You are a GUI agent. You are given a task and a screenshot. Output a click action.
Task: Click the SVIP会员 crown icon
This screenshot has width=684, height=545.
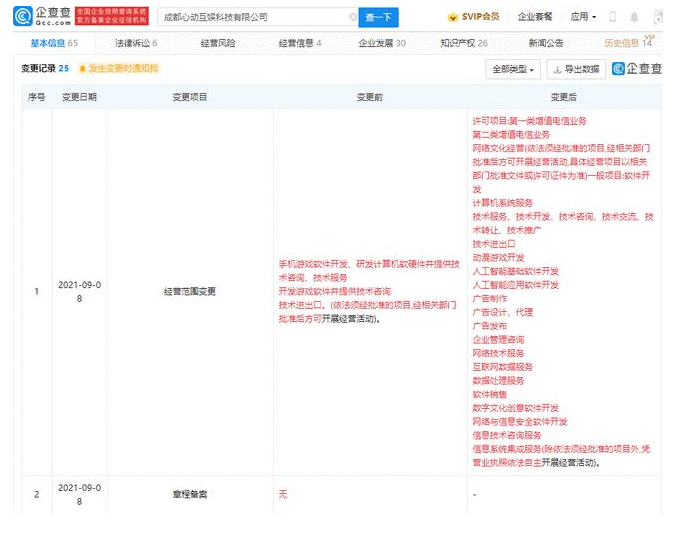coord(448,17)
